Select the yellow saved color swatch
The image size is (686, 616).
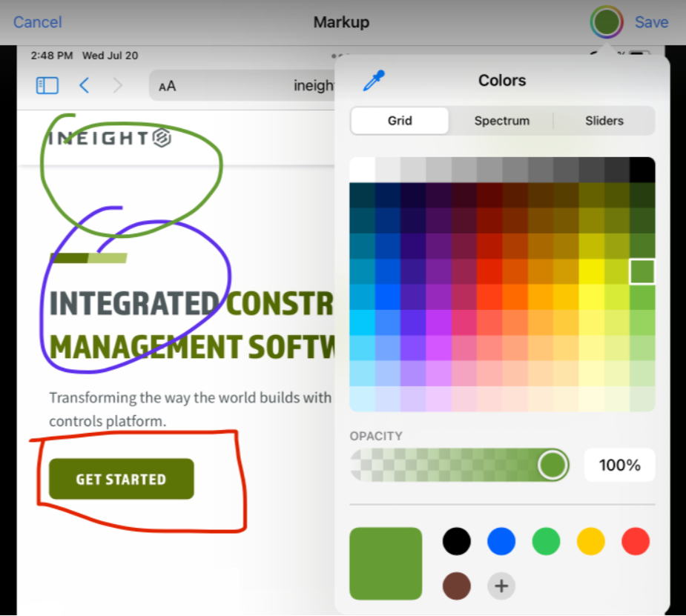click(590, 541)
